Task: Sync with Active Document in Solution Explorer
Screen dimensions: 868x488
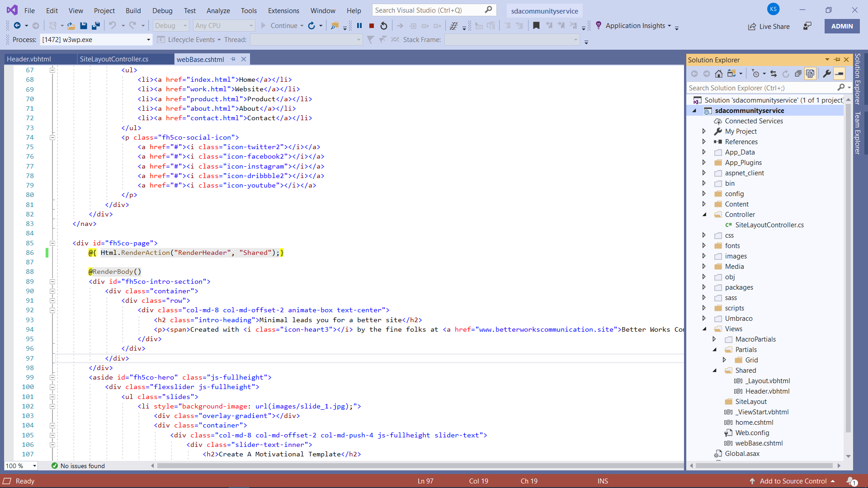Action: [774, 74]
